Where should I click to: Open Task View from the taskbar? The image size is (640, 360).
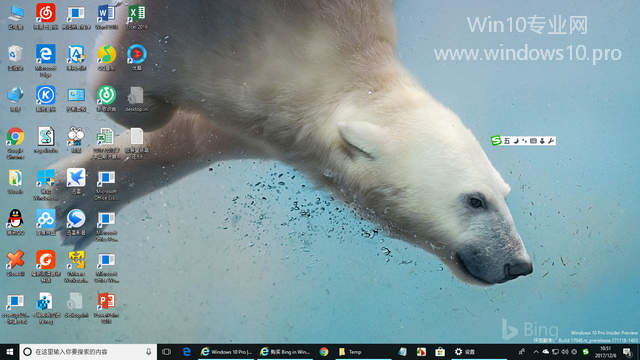click(166, 351)
